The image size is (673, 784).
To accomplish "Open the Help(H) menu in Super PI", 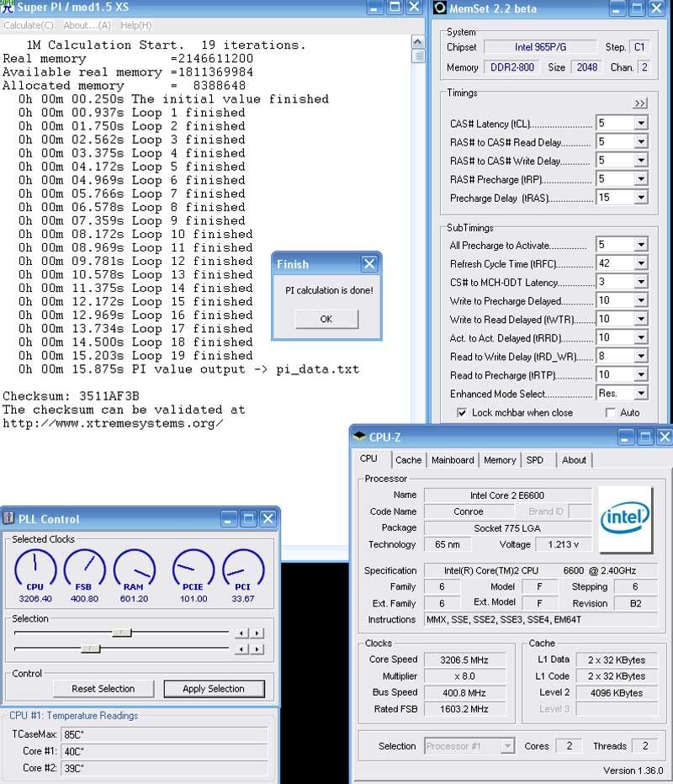I will tap(136, 25).
